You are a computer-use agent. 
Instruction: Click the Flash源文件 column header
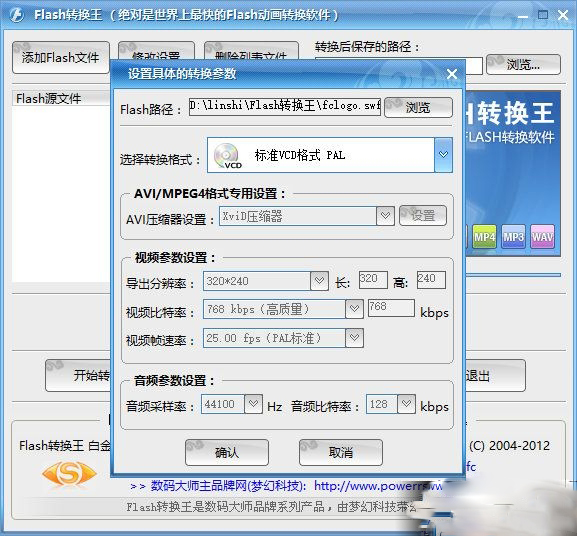[61, 99]
